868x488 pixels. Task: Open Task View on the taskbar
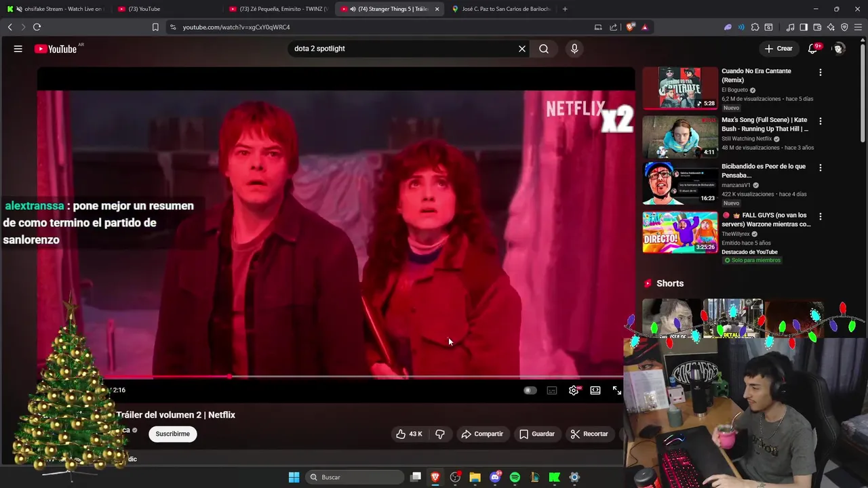click(x=416, y=477)
